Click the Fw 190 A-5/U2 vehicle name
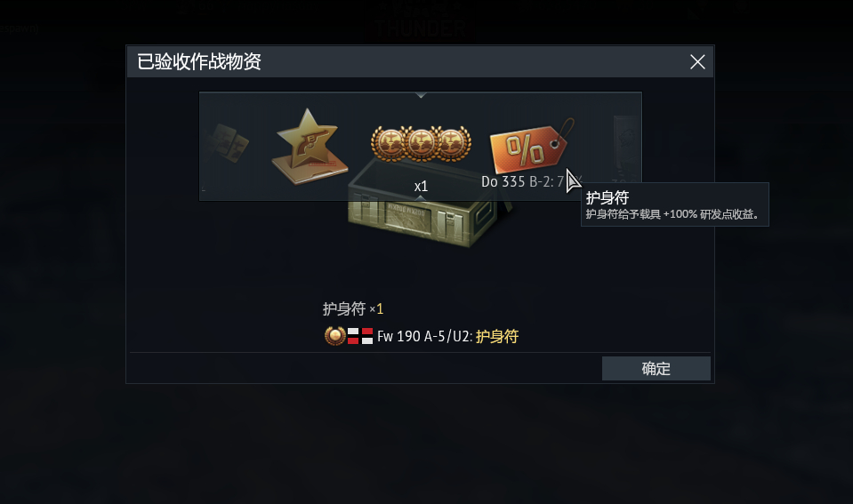 [424, 337]
